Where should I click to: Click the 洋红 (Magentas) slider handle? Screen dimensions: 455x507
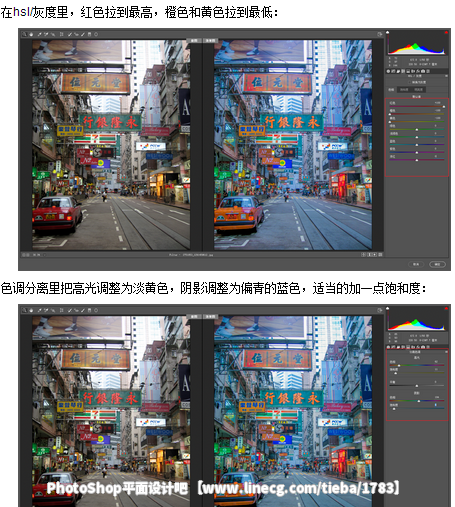[x=417, y=160]
